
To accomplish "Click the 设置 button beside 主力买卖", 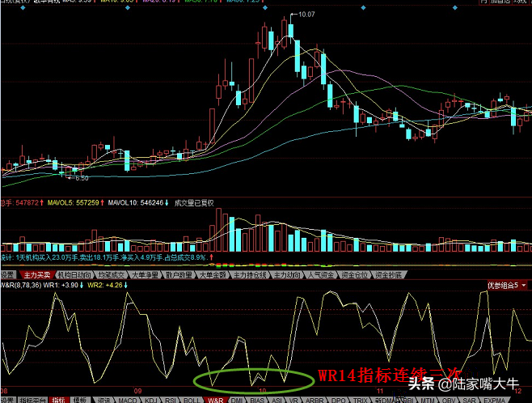I will [x=8, y=274].
